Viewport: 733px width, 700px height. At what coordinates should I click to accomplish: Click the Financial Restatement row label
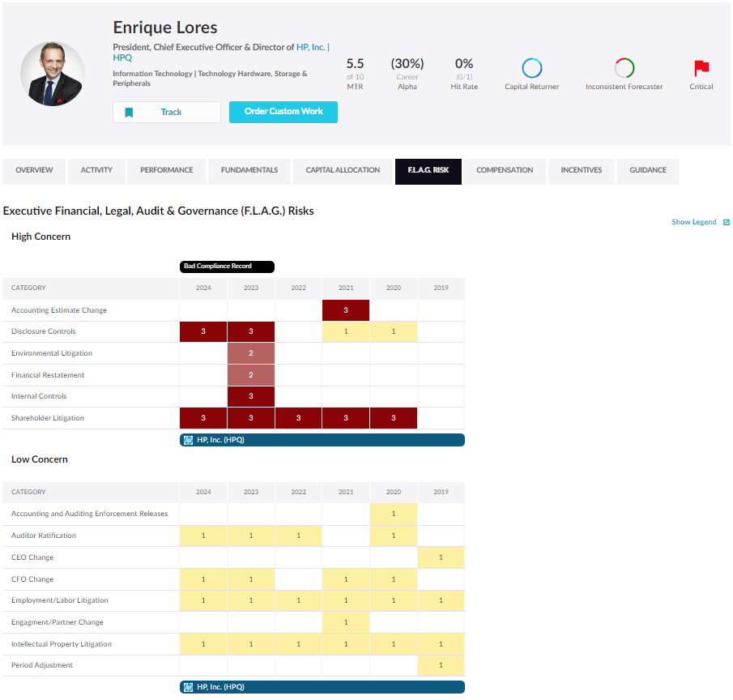tap(48, 375)
